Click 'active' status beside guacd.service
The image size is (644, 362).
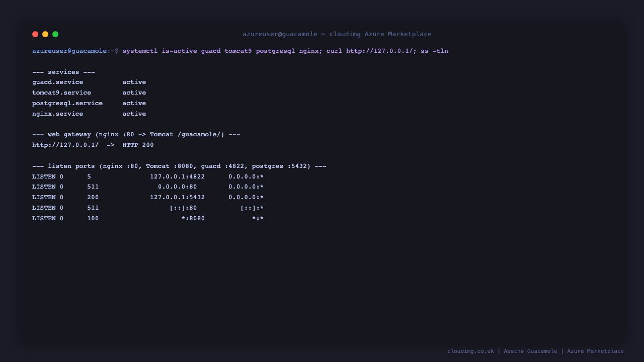(134, 82)
